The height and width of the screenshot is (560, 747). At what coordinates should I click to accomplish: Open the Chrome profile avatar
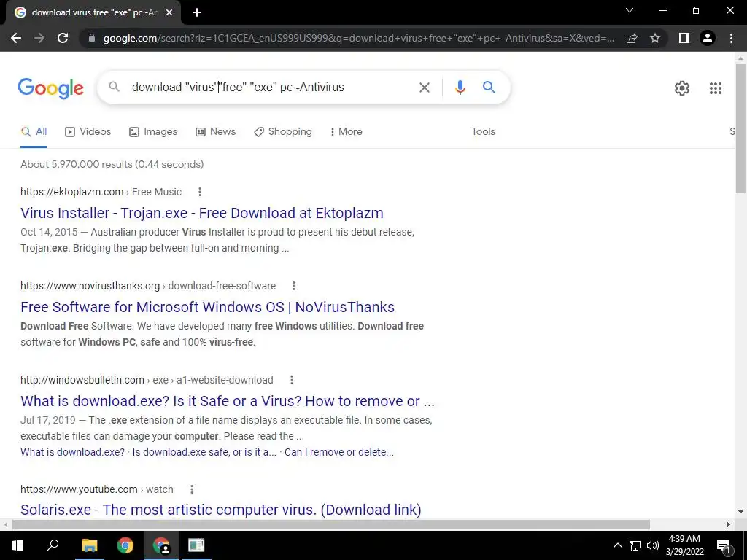(x=708, y=38)
